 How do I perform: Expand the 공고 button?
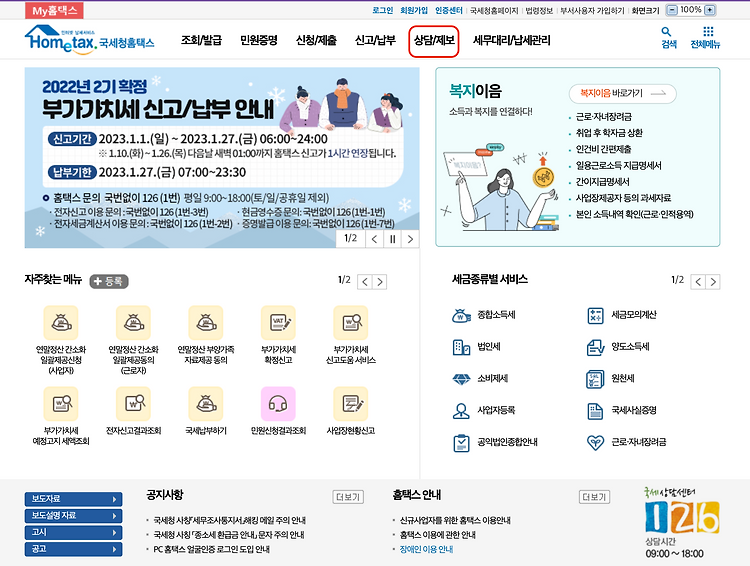[x=73, y=549]
